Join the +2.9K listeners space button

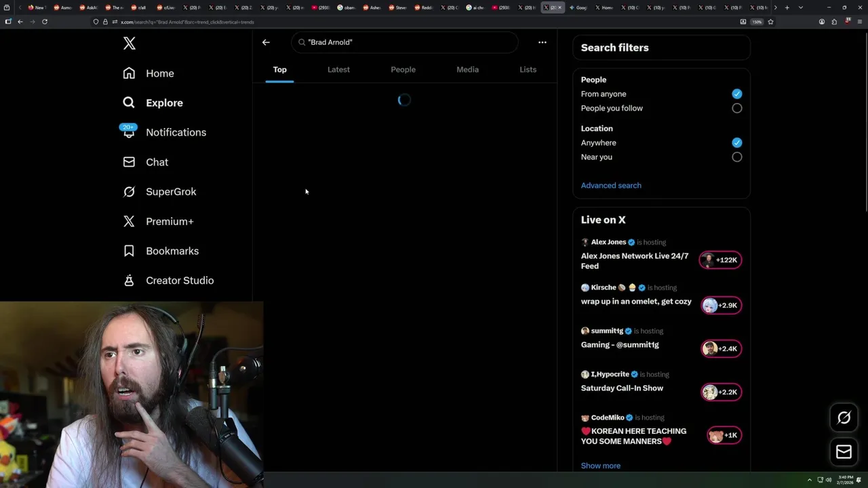(720, 306)
